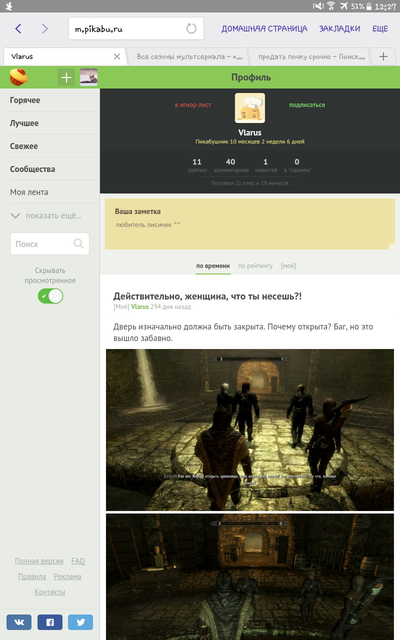Click the подписаться link
Image resolution: width=400 pixels, height=640 pixels.
(x=307, y=105)
